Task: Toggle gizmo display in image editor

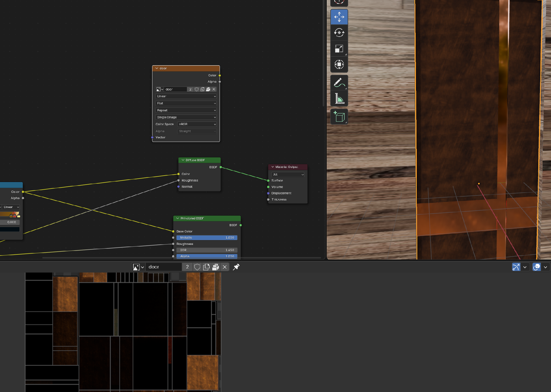Action: coord(516,267)
